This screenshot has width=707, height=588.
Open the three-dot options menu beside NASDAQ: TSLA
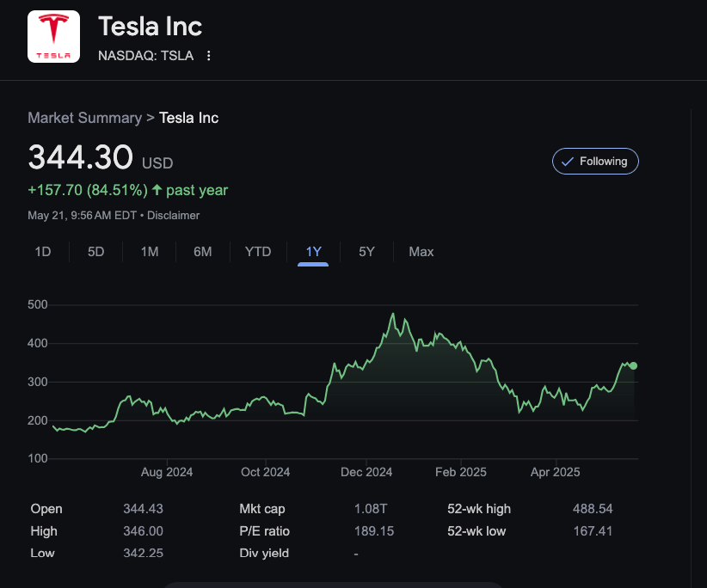[208, 55]
